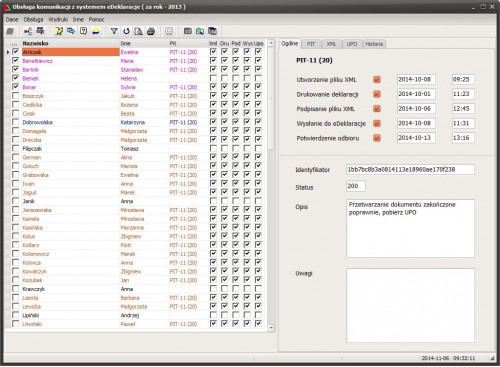The height and width of the screenshot is (367, 500).
Task: Click the red tree-node icon in toolbar
Action: 28,31
